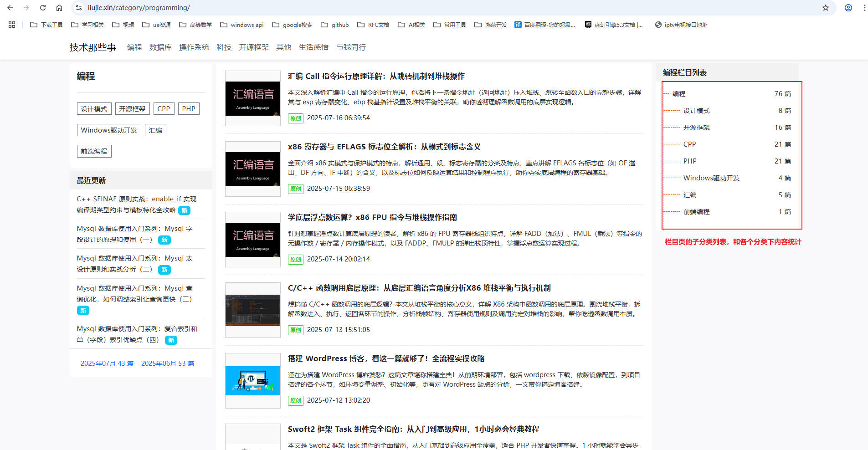Open ue资源 bookmark folder
The image size is (868, 450).
(x=156, y=25)
